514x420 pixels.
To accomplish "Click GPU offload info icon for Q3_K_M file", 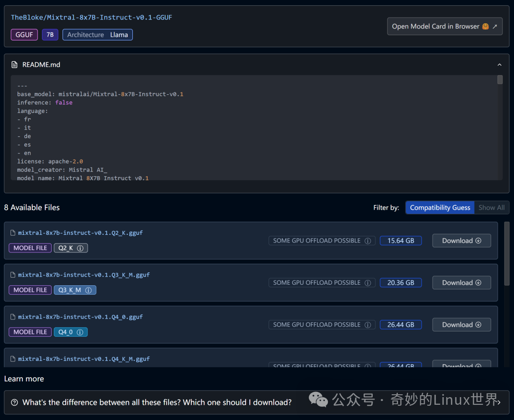I will pyautogui.click(x=368, y=283).
